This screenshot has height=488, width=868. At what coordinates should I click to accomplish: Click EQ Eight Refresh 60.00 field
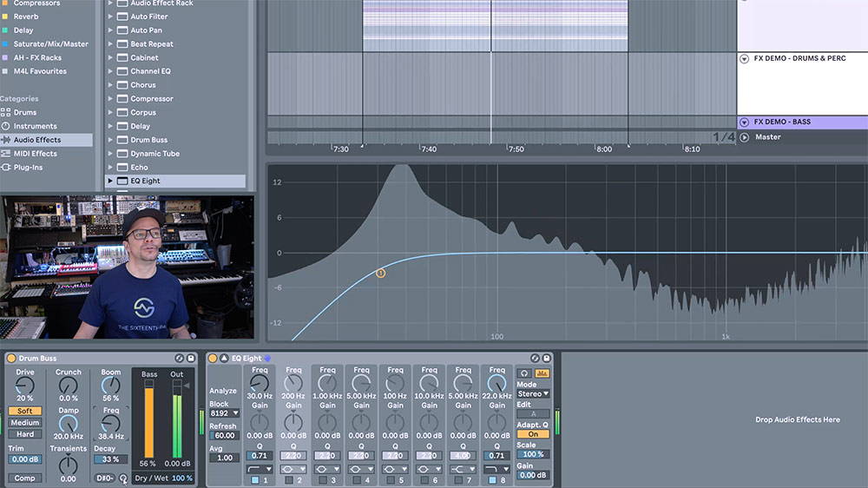(224, 435)
